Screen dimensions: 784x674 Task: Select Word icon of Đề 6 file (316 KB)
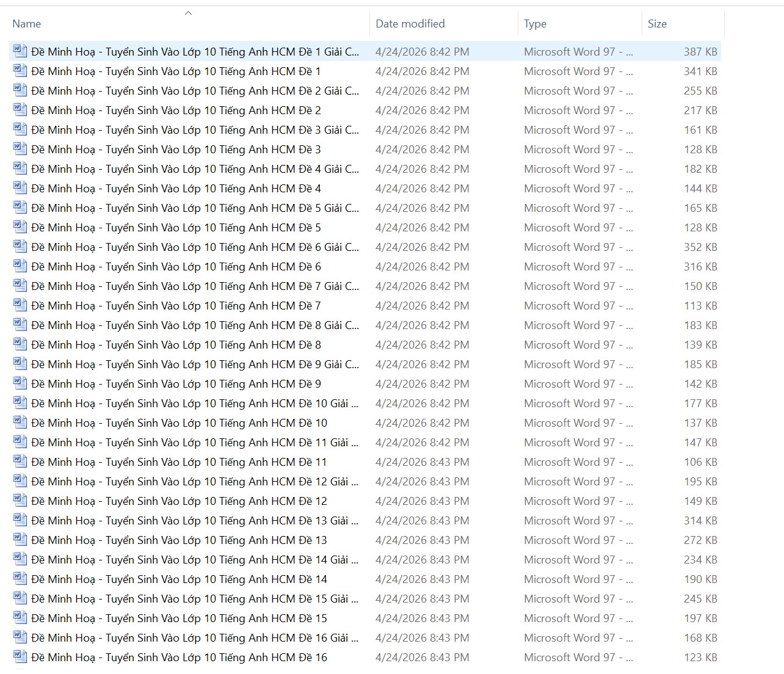[x=20, y=266]
